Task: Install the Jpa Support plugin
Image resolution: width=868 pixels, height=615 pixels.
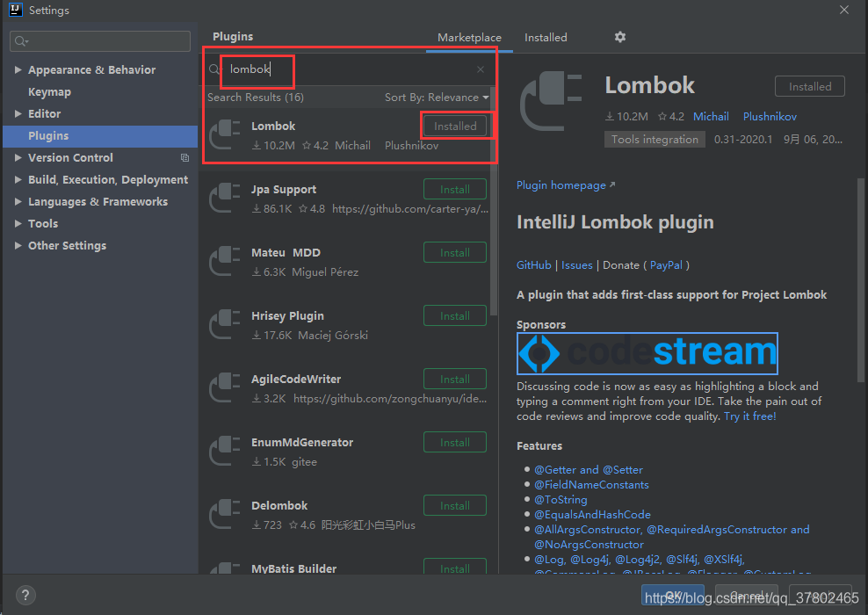Action: tap(455, 189)
